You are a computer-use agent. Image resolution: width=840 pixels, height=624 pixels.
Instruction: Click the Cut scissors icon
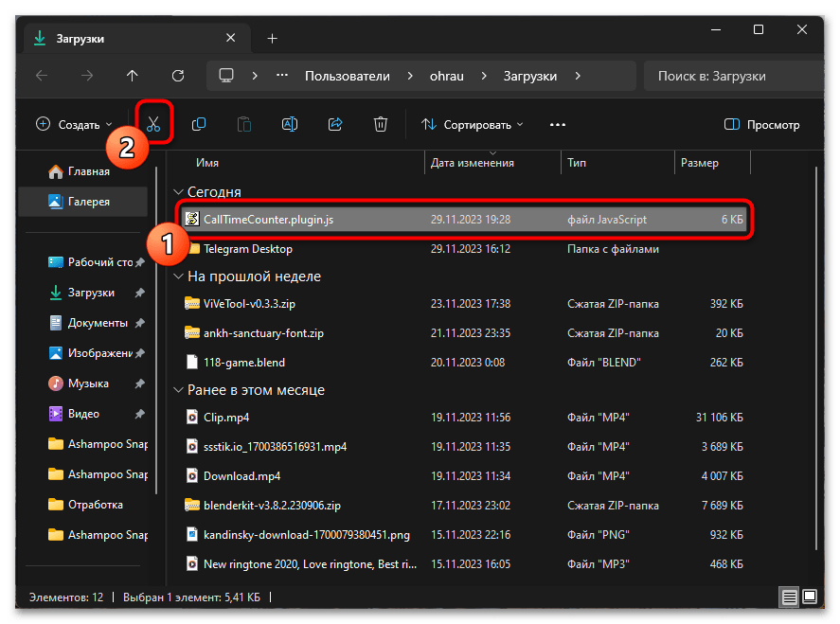pyautogui.click(x=153, y=124)
